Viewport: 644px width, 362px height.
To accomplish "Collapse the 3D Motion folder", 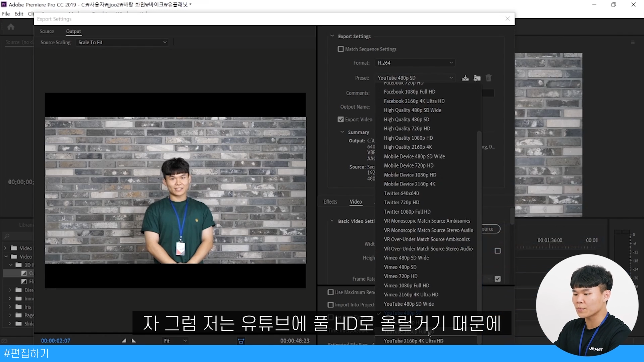I will [x=11, y=265].
